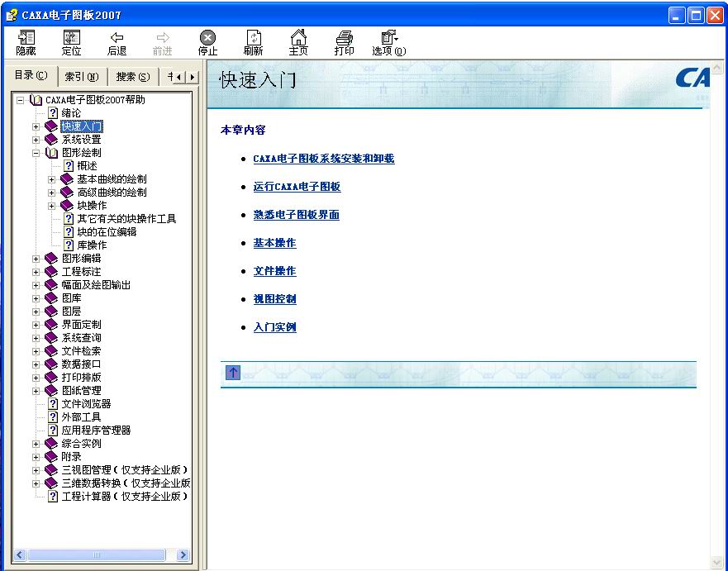Expand the 图形编辑 tree node
The image size is (728, 571).
tap(36, 259)
